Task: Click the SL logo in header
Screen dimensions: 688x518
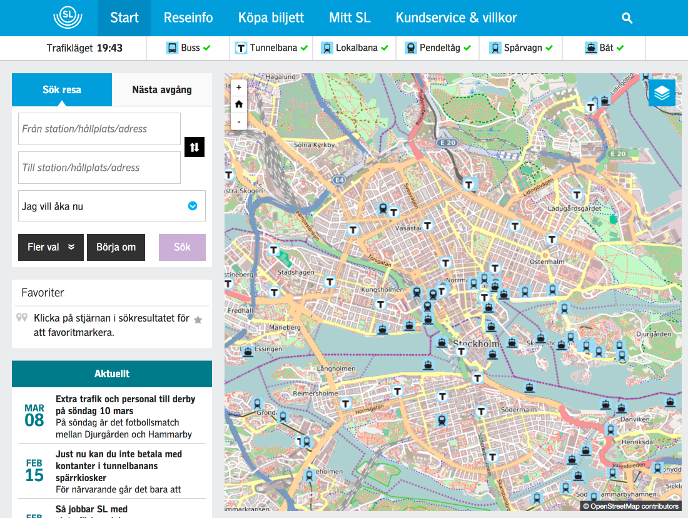Action: (69, 17)
